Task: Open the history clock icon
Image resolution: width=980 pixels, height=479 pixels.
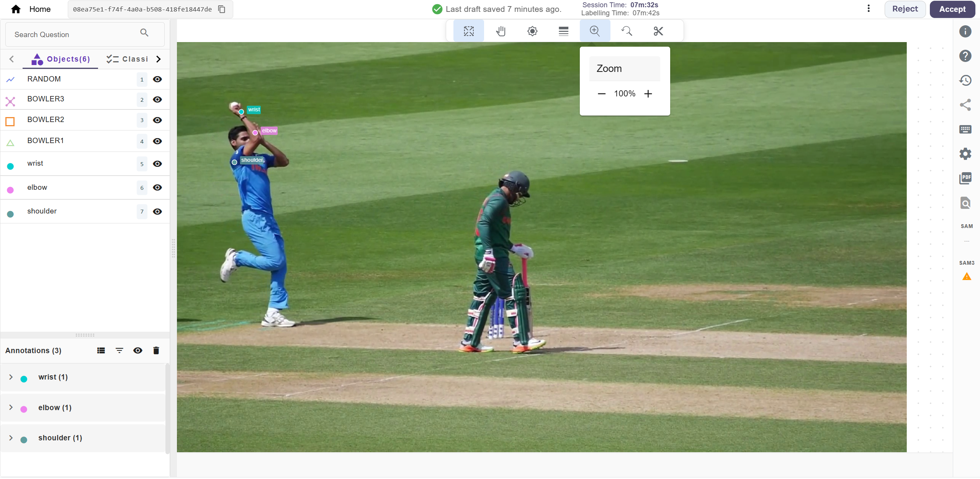Action: 965,80
